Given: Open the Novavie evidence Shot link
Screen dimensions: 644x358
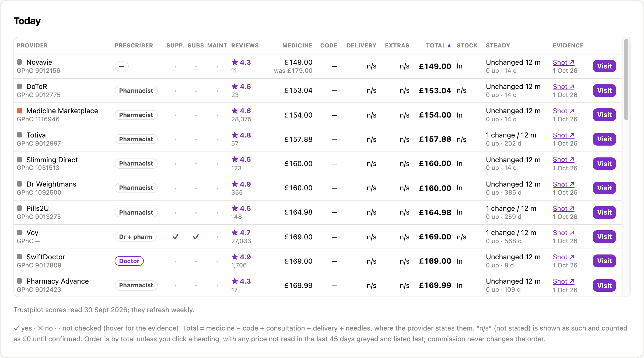Looking at the screenshot, I should pyautogui.click(x=563, y=62).
